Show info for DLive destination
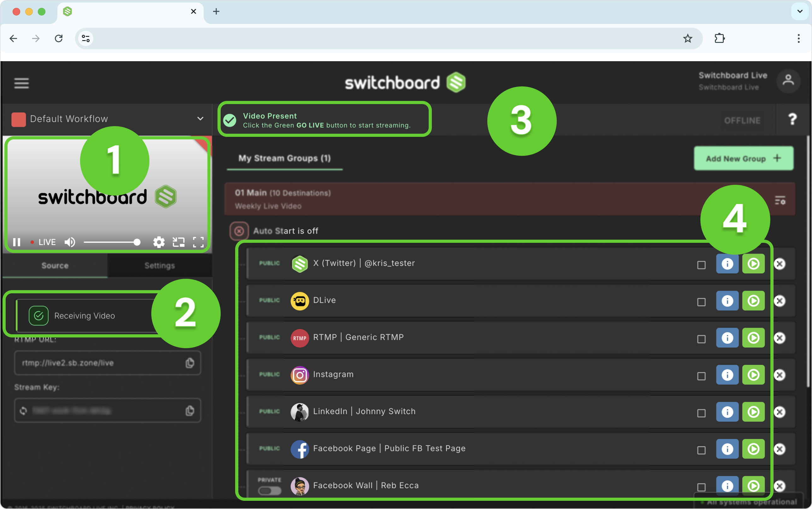 [x=727, y=301]
